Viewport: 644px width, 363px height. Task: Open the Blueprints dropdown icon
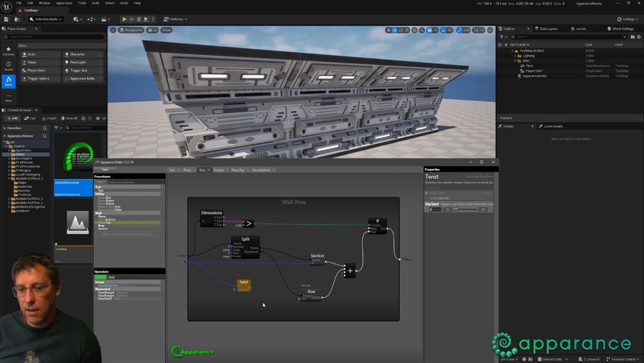point(91,19)
